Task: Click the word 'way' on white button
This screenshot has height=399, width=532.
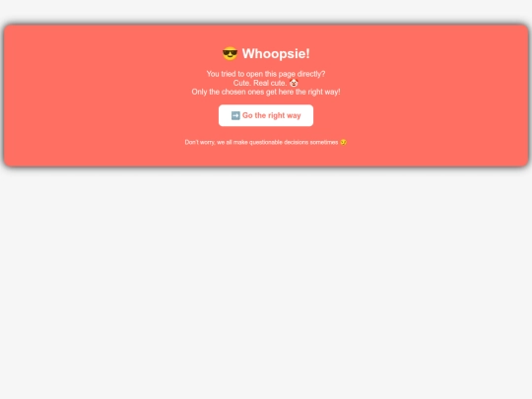Action: 294,115
